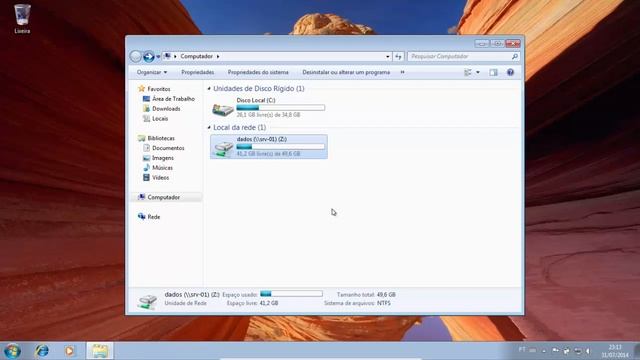Image resolution: width=640 pixels, height=360 pixels.
Task: Open the Vídeos library
Action: click(160, 178)
